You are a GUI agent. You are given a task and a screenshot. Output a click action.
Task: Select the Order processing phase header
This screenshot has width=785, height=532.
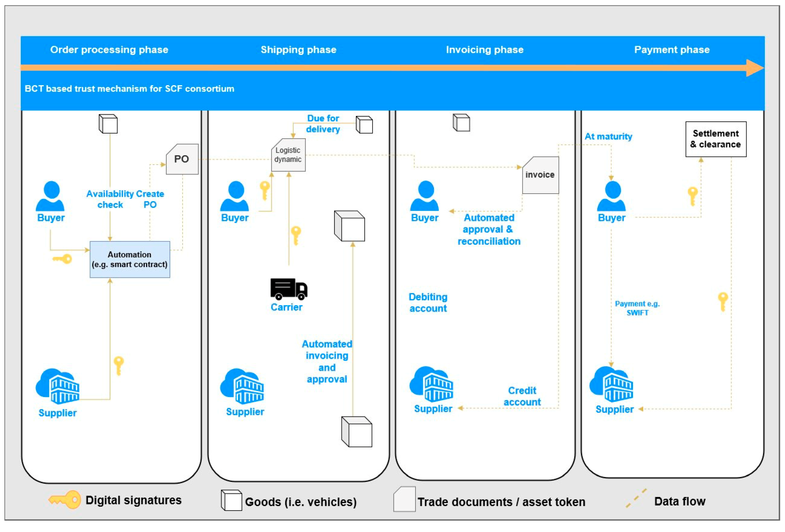pos(109,50)
